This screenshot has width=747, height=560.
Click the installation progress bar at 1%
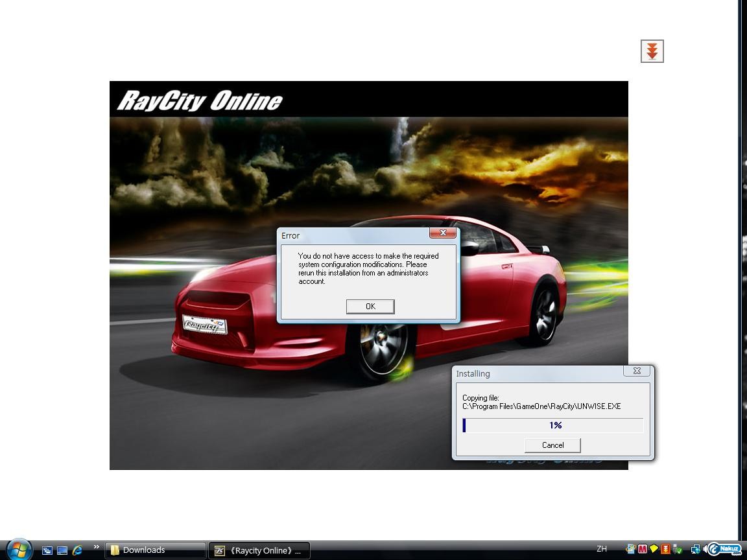point(552,425)
